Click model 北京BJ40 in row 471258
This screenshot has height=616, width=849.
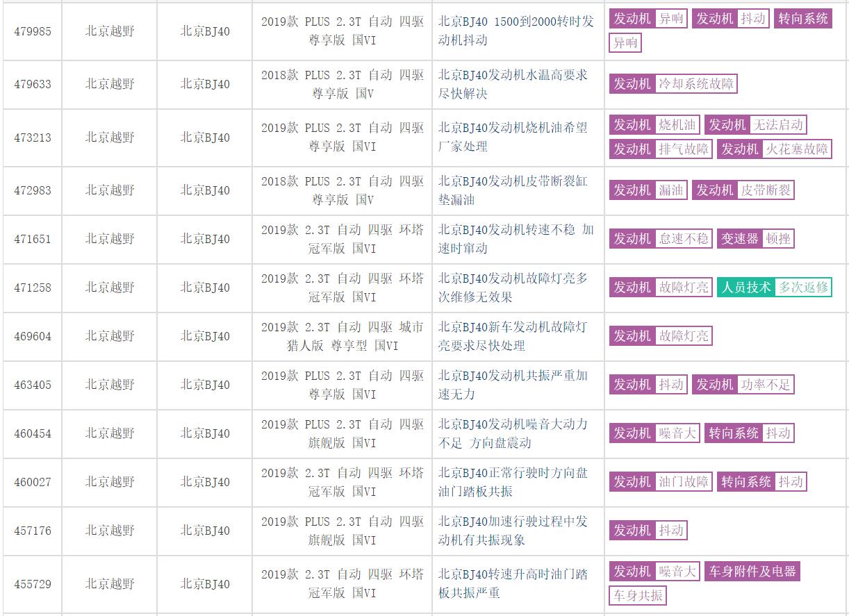[x=205, y=288]
